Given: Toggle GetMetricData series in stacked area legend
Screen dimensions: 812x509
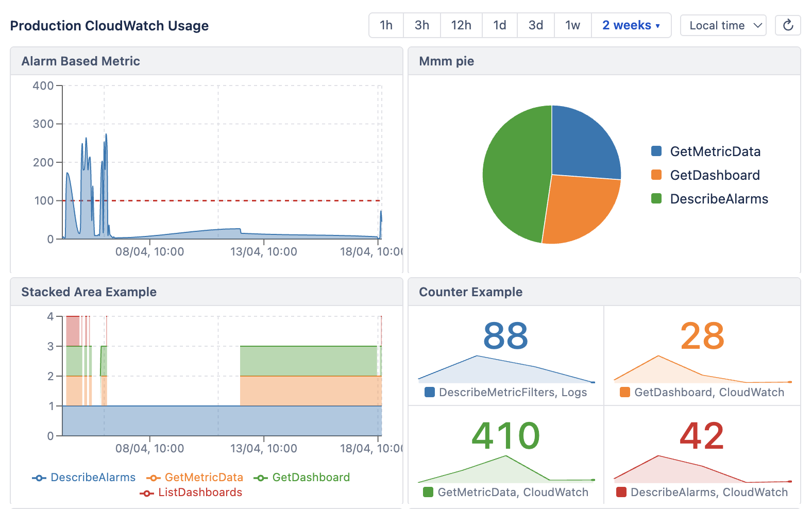Looking at the screenshot, I should click(x=195, y=478).
